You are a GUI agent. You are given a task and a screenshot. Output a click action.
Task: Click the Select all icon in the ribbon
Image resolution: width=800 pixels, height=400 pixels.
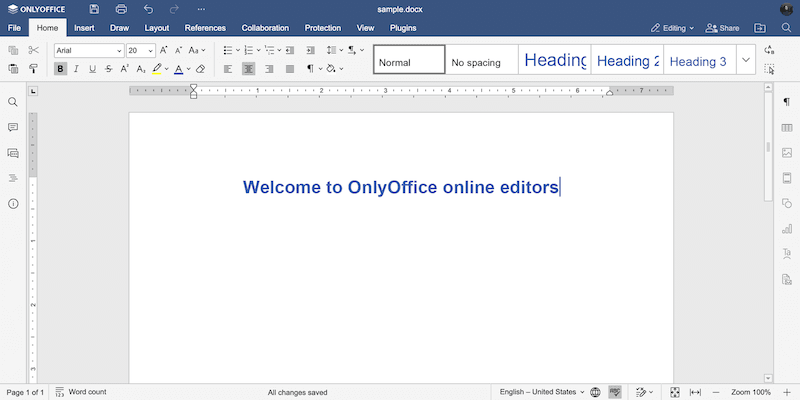point(769,68)
